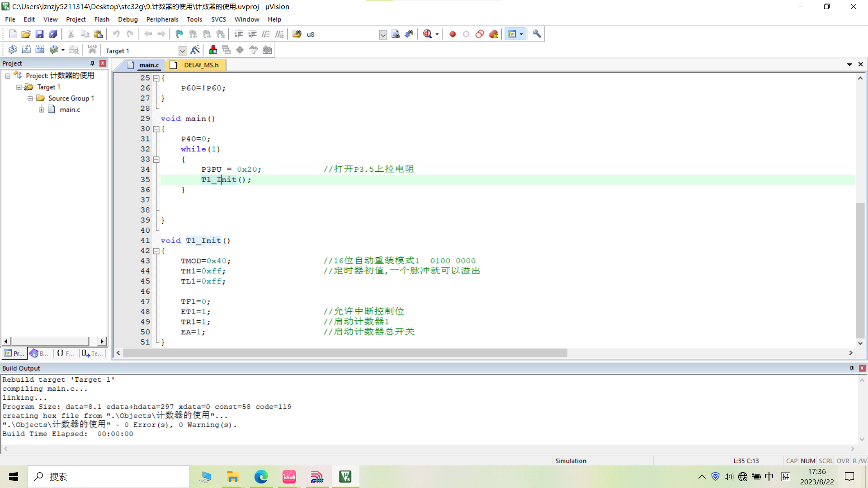Pin the Project panel
Image resolution: width=868 pixels, height=488 pixels.
point(92,63)
